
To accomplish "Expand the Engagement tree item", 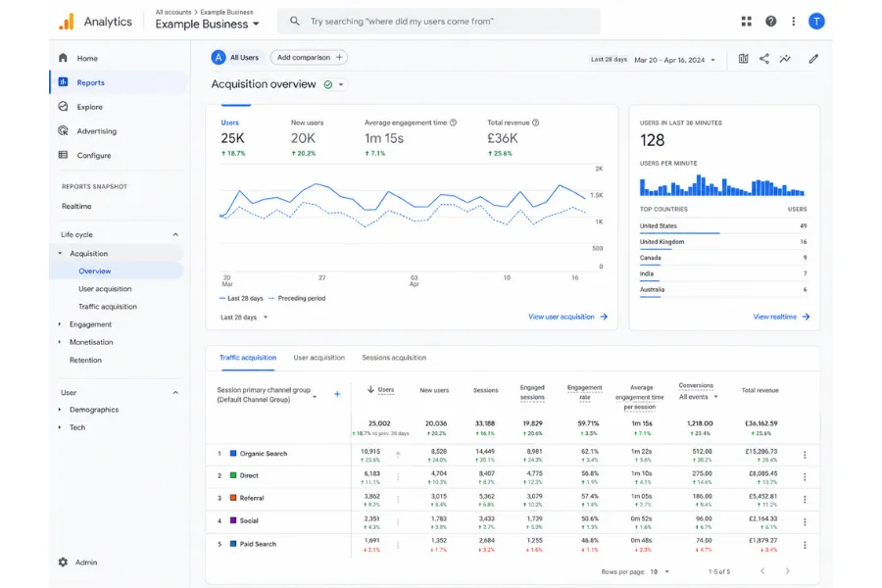I will (x=60, y=324).
